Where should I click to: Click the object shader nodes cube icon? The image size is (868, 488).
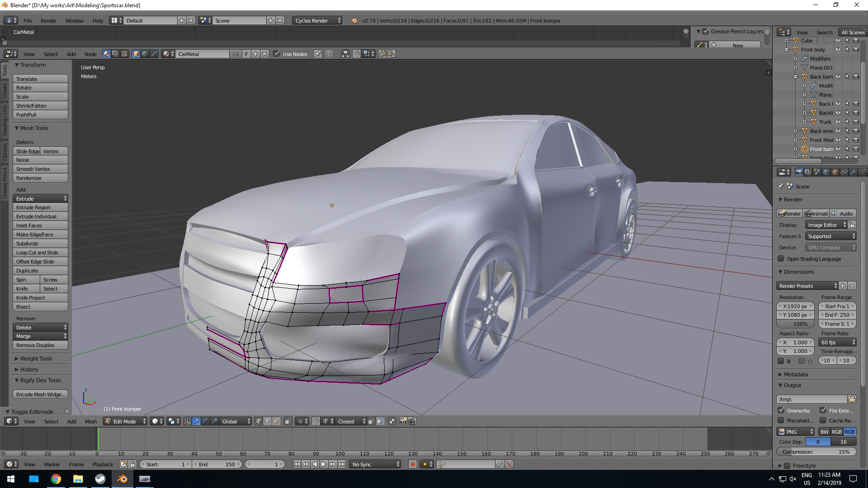[136, 54]
